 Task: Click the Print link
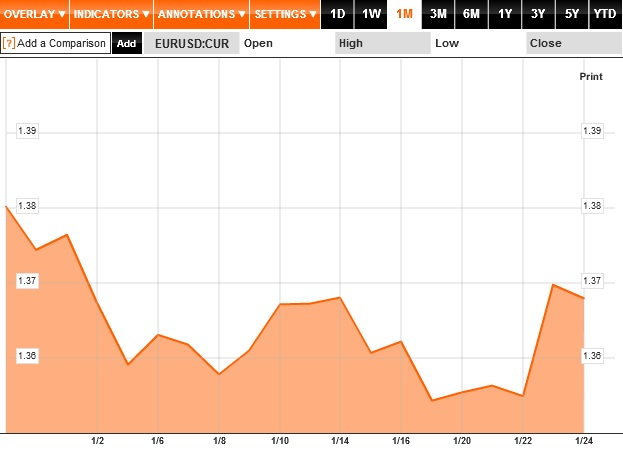(x=591, y=77)
